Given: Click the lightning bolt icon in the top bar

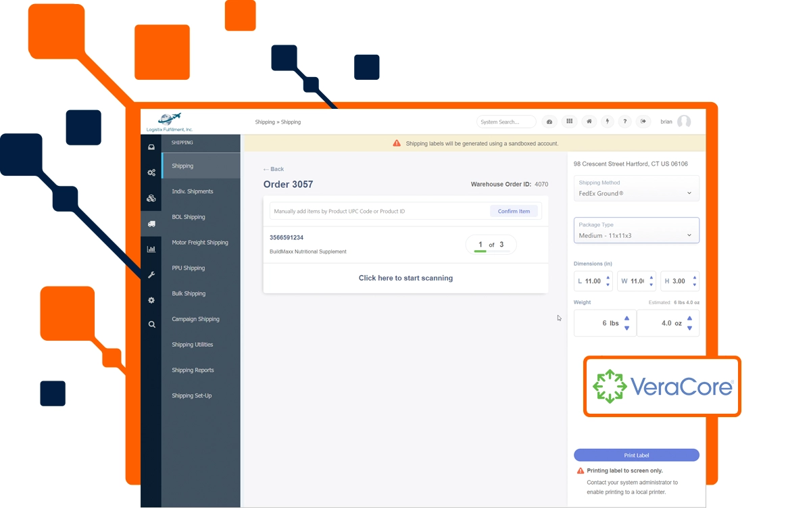Looking at the screenshot, I should 607,122.
